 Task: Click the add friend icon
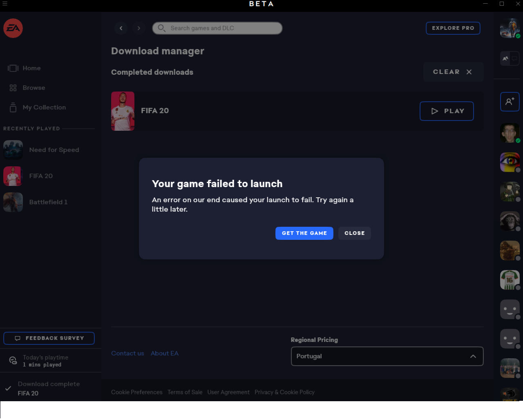(510, 101)
